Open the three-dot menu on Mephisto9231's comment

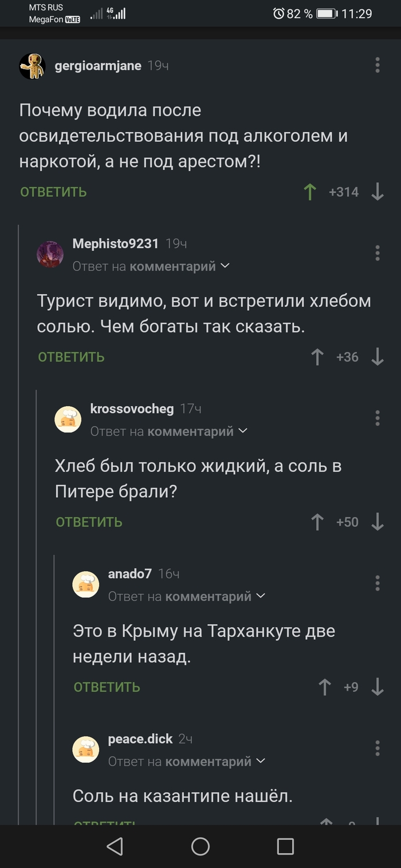(x=378, y=252)
